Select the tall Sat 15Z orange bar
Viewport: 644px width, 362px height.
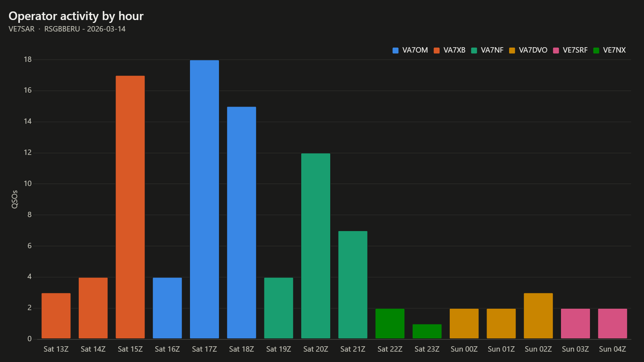pos(130,207)
